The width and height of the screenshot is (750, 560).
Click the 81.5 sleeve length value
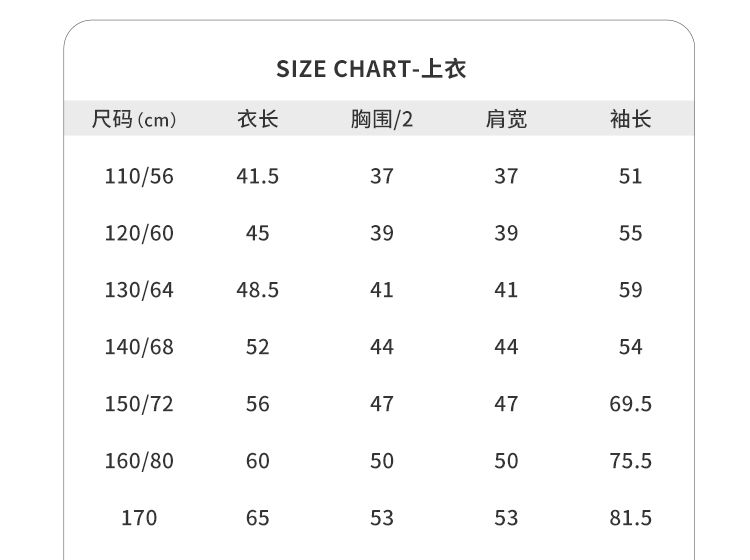coord(630,519)
